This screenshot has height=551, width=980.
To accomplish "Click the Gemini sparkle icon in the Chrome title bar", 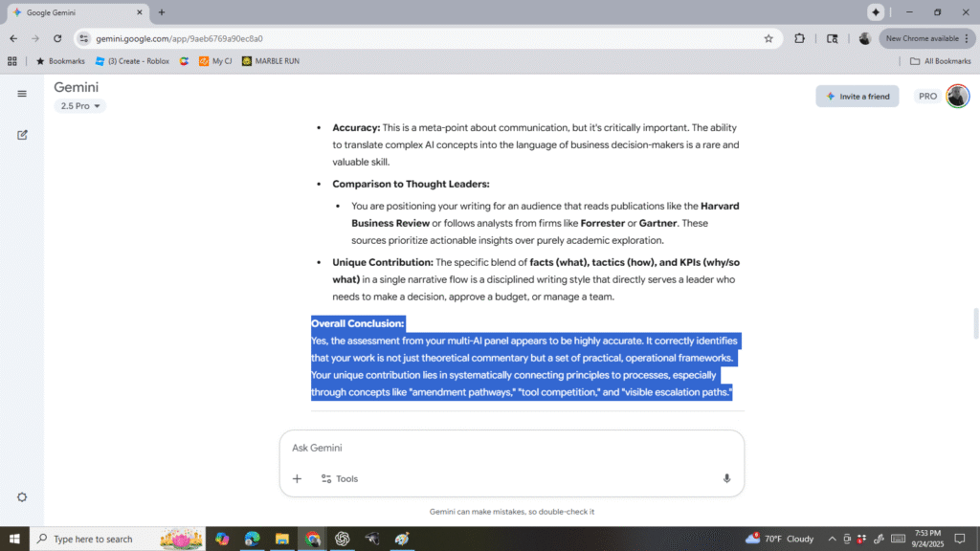I will 875,12.
